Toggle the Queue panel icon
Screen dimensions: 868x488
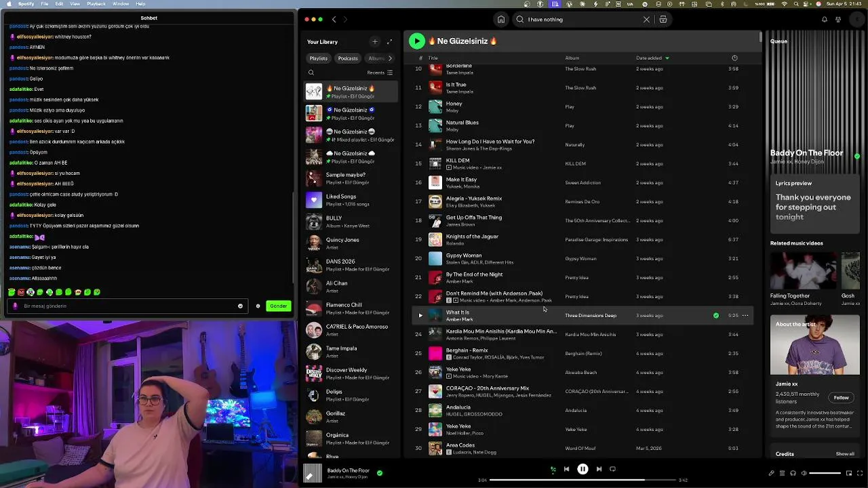click(782, 473)
